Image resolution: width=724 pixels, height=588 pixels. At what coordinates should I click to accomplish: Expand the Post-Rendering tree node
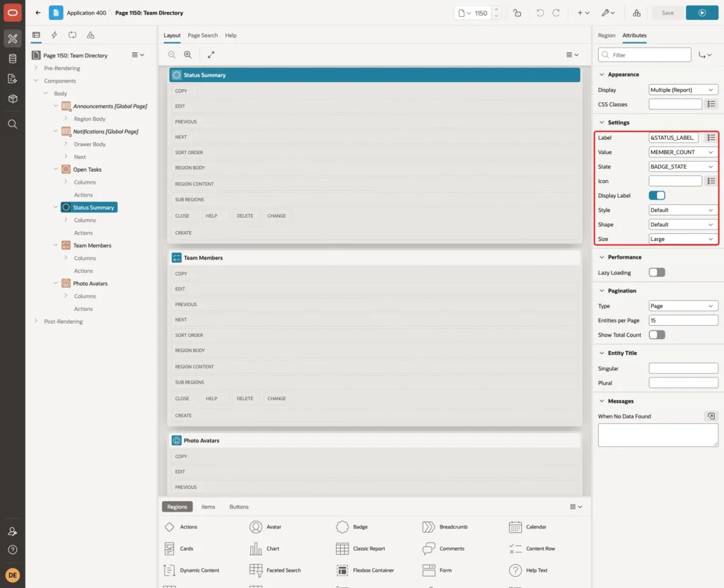point(35,322)
